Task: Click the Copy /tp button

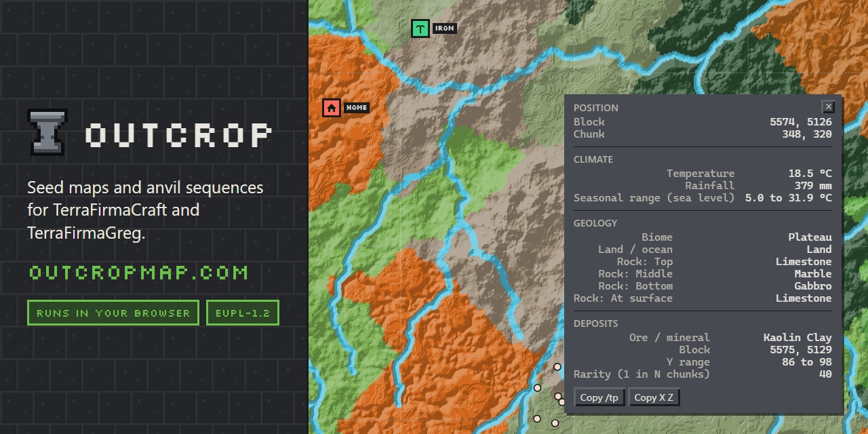Action: click(x=599, y=397)
